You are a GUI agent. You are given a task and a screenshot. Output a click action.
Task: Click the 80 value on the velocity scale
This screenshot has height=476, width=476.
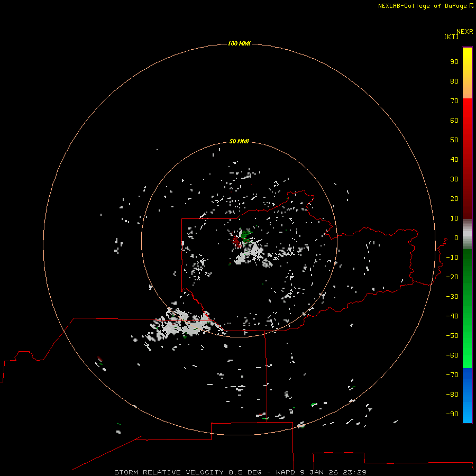[x=454, y=81]
